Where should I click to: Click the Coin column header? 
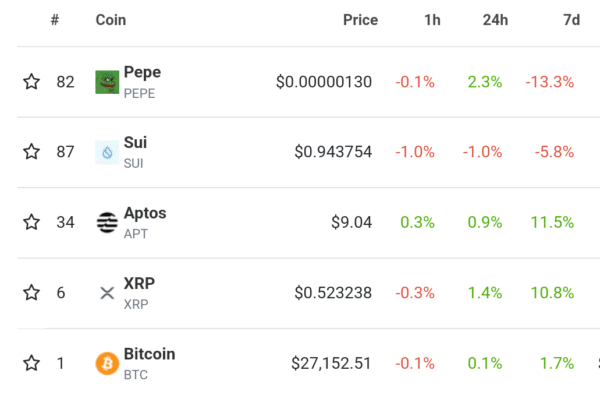pyautogui.click(x=111, y=20)
